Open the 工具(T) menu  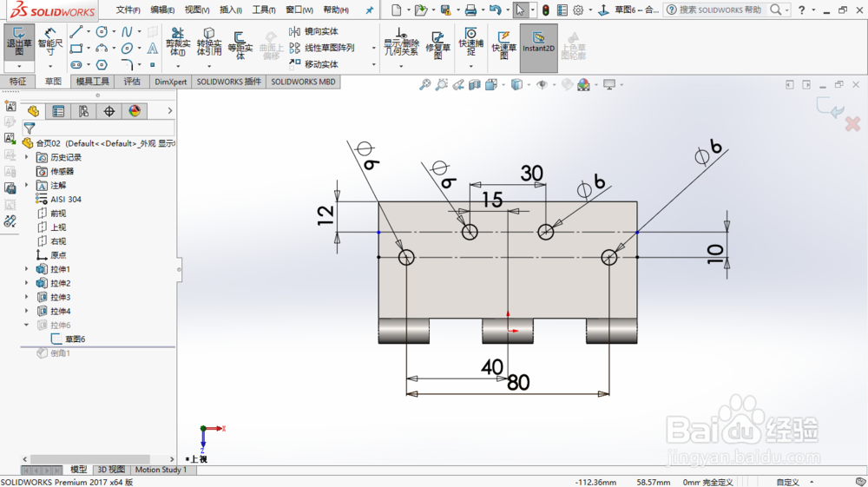(264, 10)
